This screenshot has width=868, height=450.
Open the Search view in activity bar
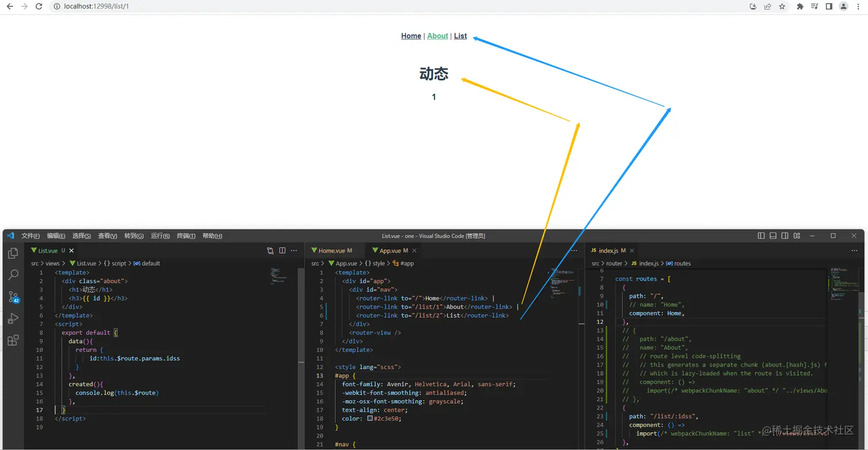click(13, 276)
